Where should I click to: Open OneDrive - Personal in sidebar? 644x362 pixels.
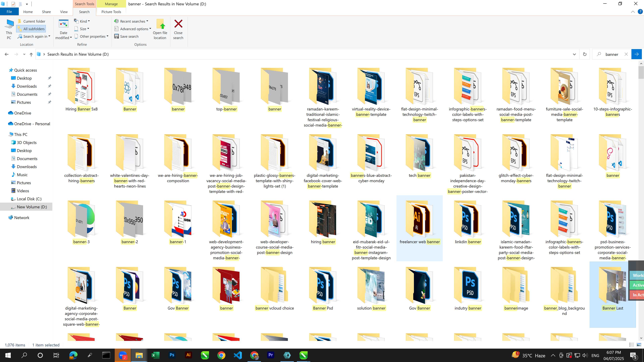pos(32,124)
